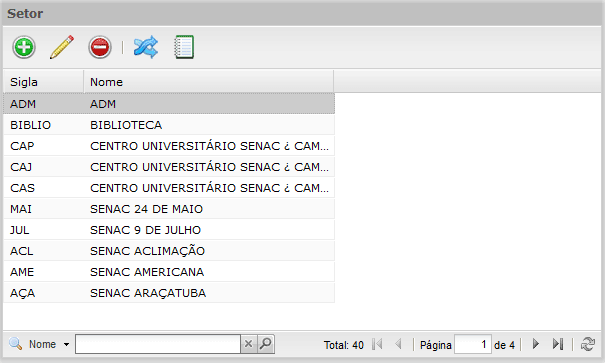The image size is (605, 363).
Task: Select the SENAC ARAÇATUBA row
Action: [x=169, y=293]
